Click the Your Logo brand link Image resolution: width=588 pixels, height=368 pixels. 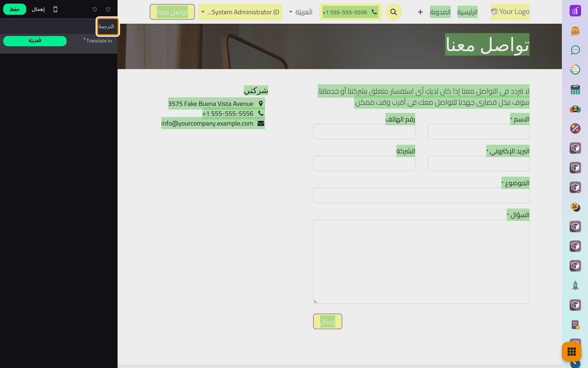click(x=510, y=12)
